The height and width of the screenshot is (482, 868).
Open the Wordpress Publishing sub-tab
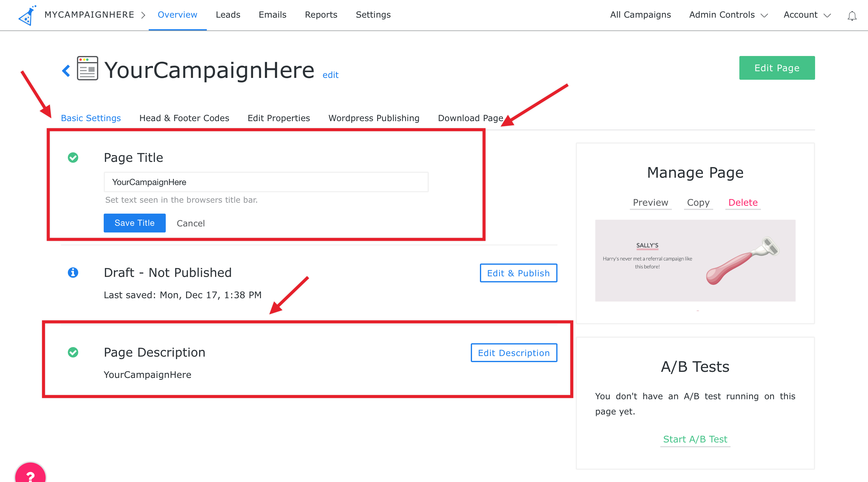click(374, 118)
